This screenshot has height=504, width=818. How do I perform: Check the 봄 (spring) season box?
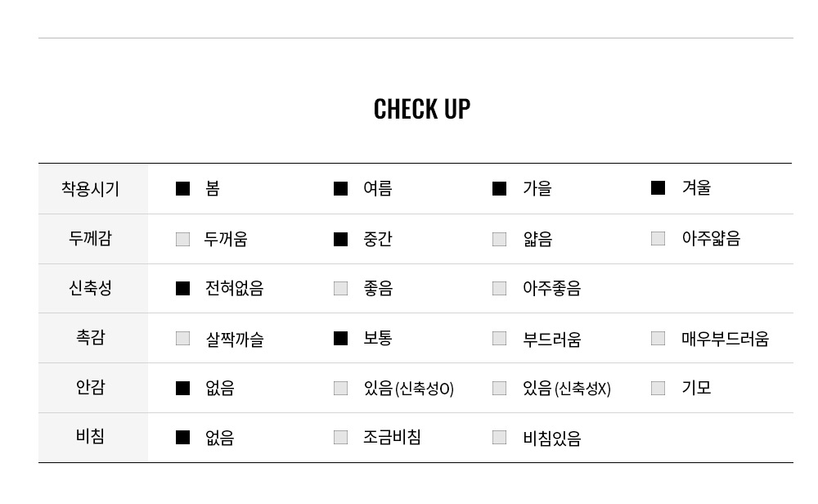(183, 189)
